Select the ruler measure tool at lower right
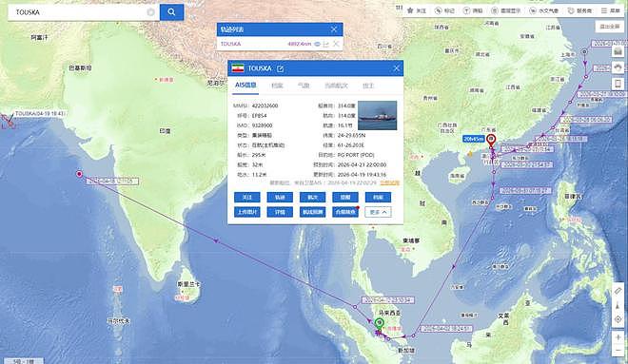Image resolution: width=628 pixels, height=364 pixels. point(618,291)
